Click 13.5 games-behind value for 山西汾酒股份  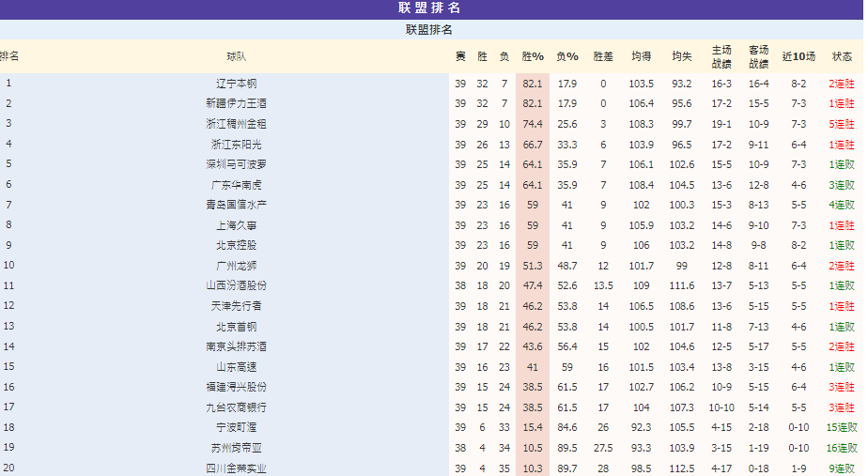[x=603, y=285]
